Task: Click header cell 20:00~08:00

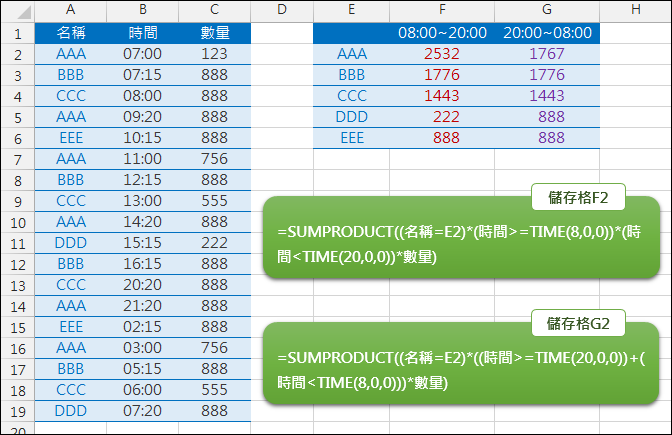Action: (x=547, y=33)
